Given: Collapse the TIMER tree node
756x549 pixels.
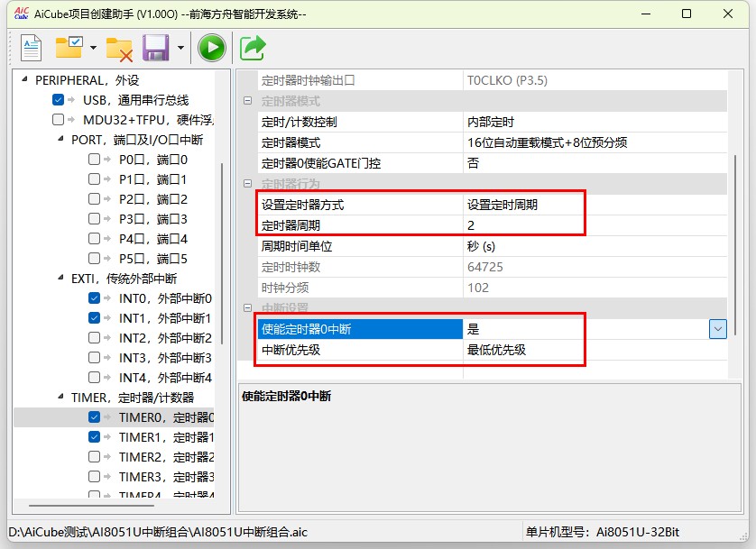Looking at the screenshot, I should point(60,397).
